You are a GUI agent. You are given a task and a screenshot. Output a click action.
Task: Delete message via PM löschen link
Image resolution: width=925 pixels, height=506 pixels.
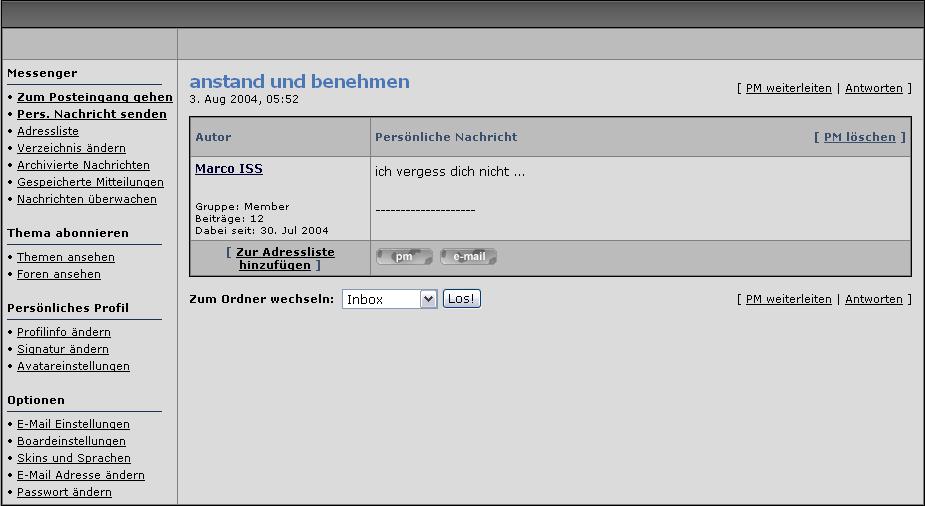tap(859, 137)
